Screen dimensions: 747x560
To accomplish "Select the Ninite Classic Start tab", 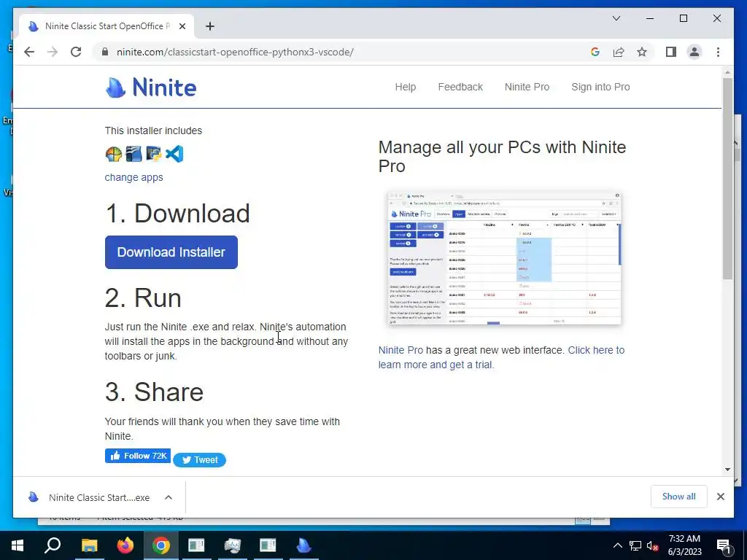I will (x=107, y=26).
